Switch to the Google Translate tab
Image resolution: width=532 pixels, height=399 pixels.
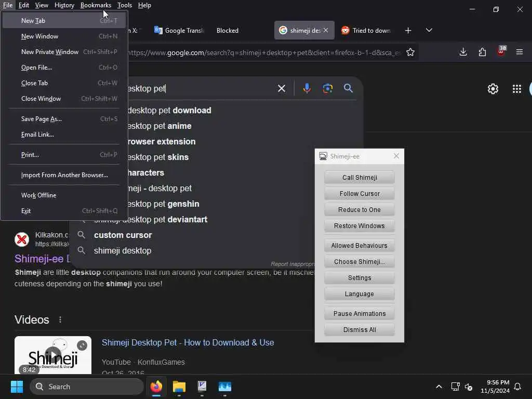pyautogui.click(x=179, y=31)
